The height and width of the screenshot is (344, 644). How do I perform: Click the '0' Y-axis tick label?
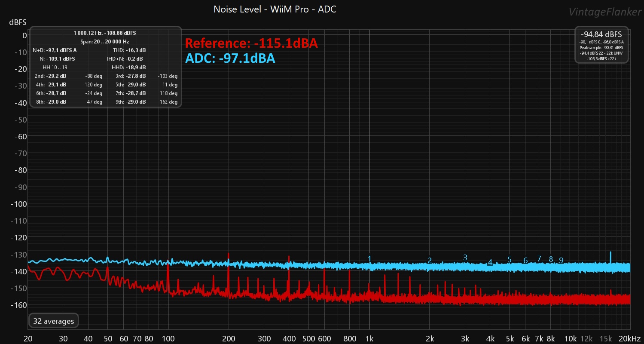pyautogui.click(x=25, y=35)
